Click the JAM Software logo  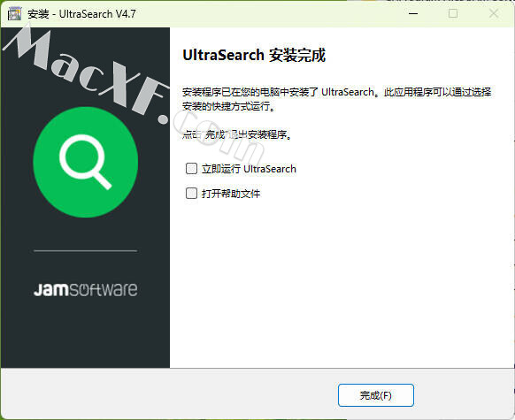[x=86, y=289]
